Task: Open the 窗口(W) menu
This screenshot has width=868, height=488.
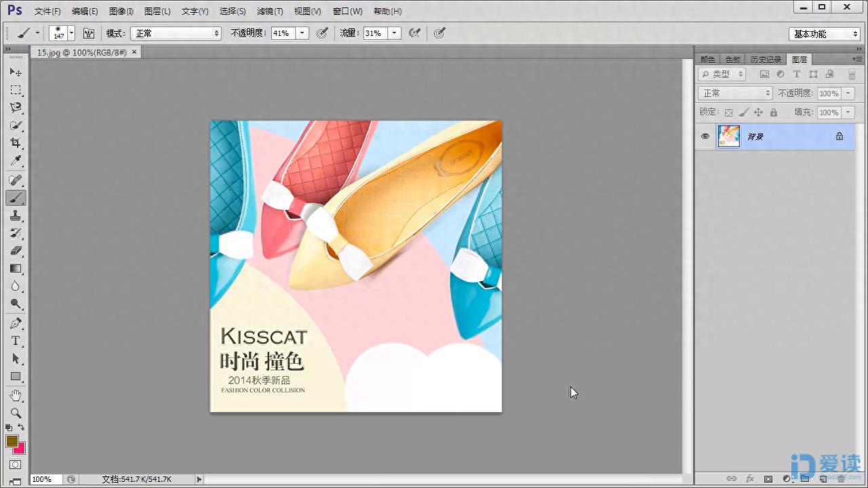Action: 348,12
